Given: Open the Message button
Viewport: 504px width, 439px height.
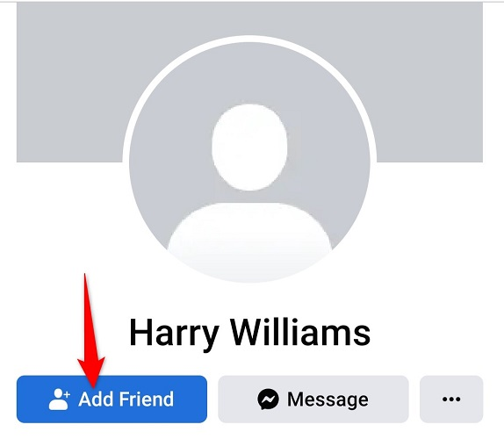Looking at the screenshot, I should pyautogui.click(x=313, y=399).
